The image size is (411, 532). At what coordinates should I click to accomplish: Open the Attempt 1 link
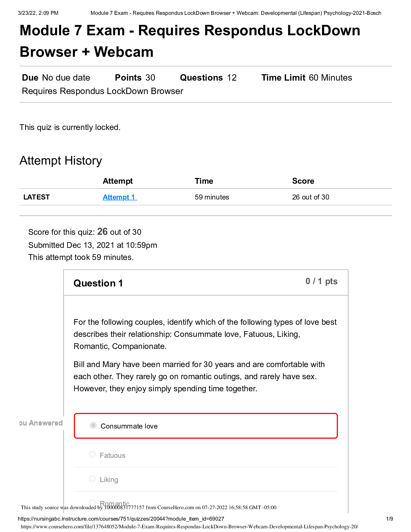click(x=119, y=197)
